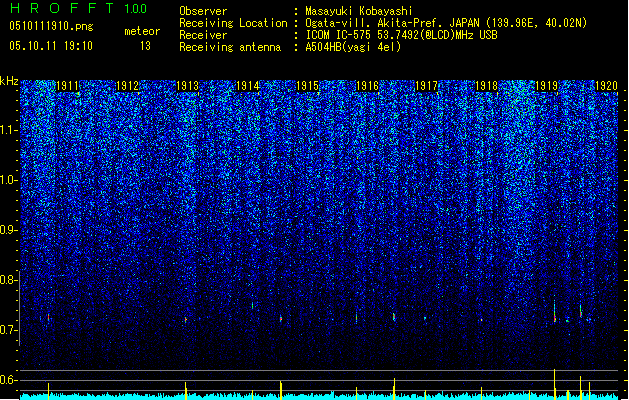Click the meteor echo near 1913 at 0.72 kHz
The image size is (629, 400).
click(x=186, y=319)
